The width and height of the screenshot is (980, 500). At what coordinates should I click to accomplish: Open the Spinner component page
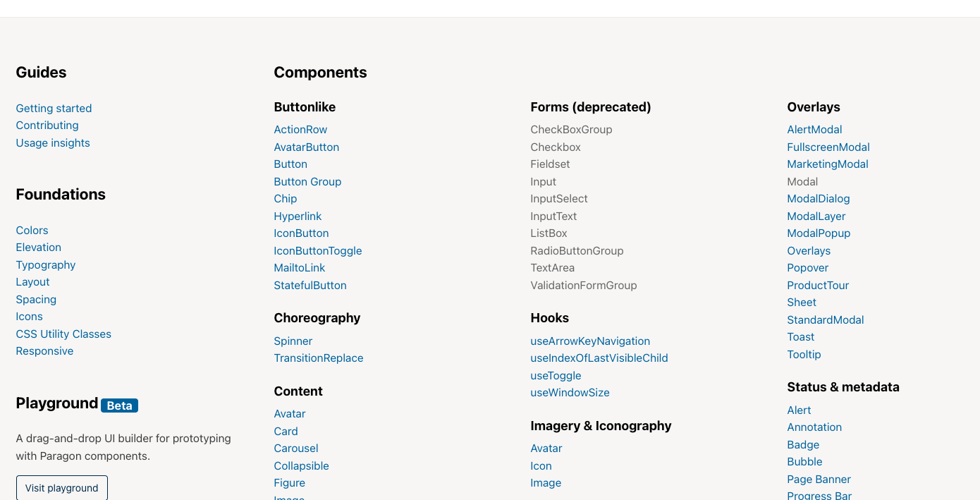[293, 341]
